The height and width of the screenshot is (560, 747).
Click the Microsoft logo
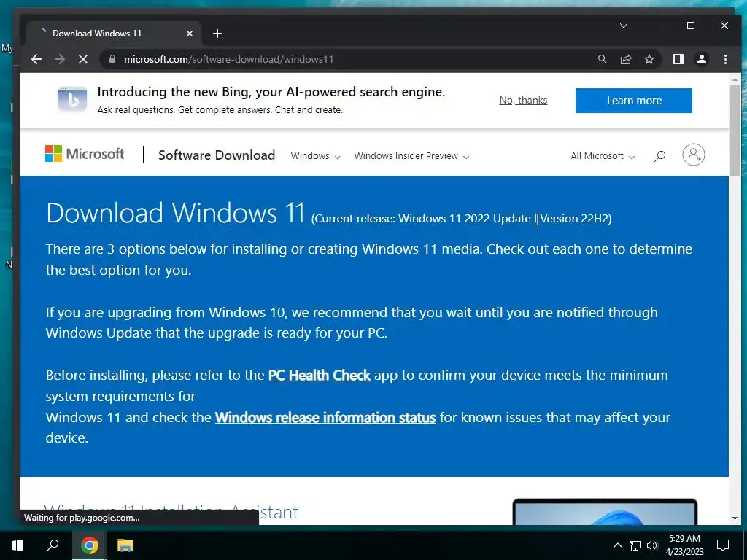pos(85,154)
